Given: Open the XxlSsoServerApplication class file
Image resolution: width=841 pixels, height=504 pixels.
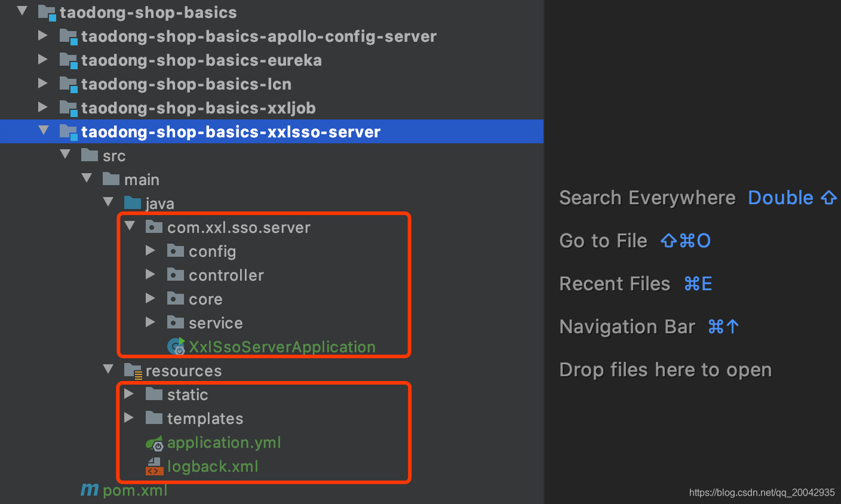Looking at the screenshot, I should pos(282,347).
